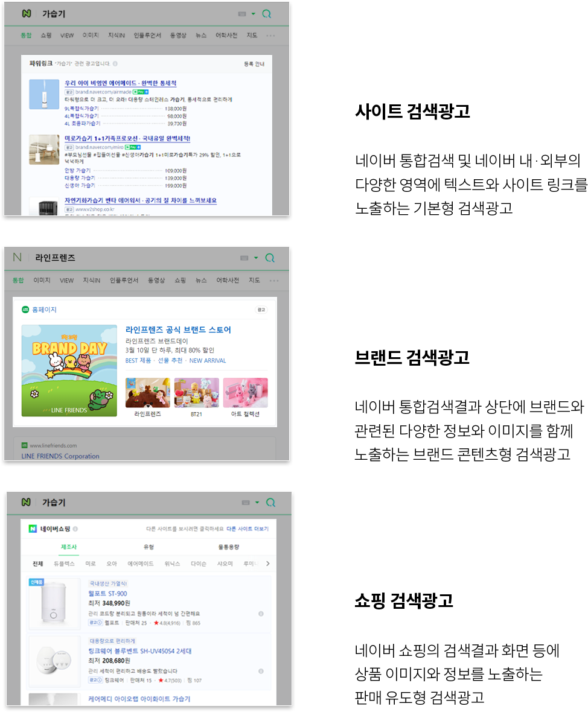The height and width of the screenshot is (712, 588).
Task: Click the BEST 제품 link
Action: click(x=138, y=361)
